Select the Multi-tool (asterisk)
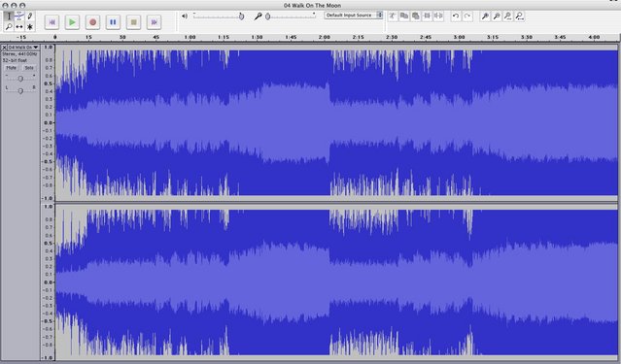The image size is (621, 364). (30, 27)
